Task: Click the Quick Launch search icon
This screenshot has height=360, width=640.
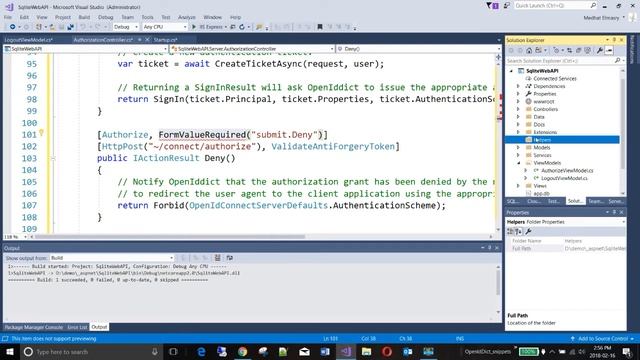Action: point(593,5)
